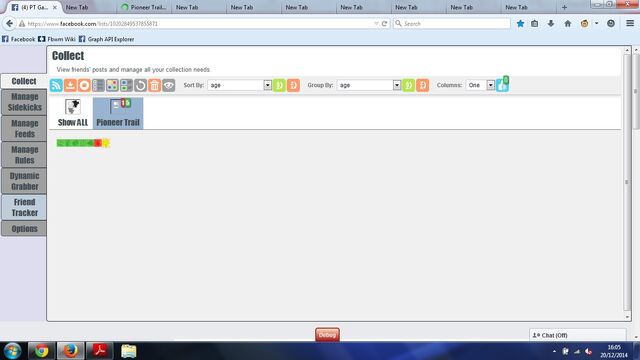640x360 pixels.
Task: Click the green-red status color bar
Action: 83,143
